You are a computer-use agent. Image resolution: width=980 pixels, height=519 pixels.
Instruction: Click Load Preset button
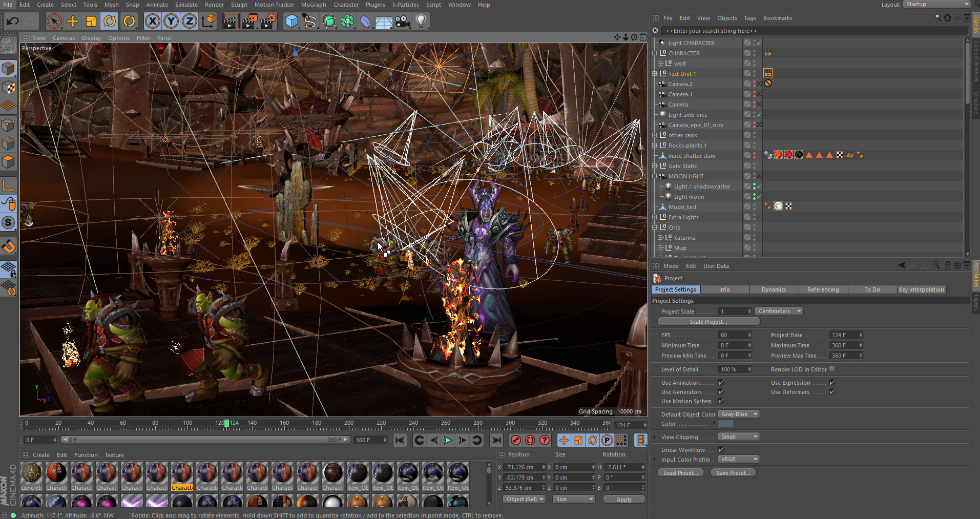point(680,473)
